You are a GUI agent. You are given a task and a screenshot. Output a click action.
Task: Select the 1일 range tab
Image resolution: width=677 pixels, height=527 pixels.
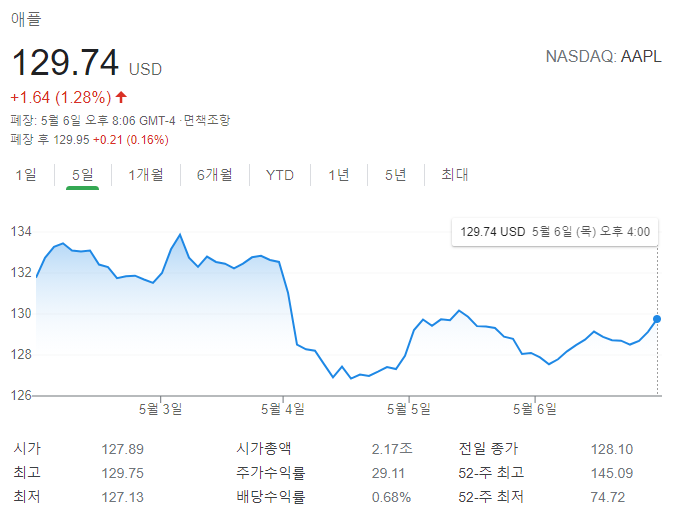pyautogui.click(x=26, y=175)
